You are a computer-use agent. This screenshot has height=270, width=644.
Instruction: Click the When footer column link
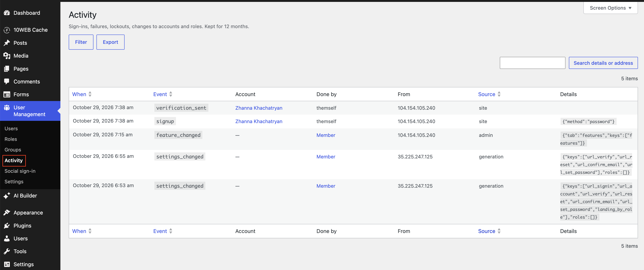pos(79,231)
